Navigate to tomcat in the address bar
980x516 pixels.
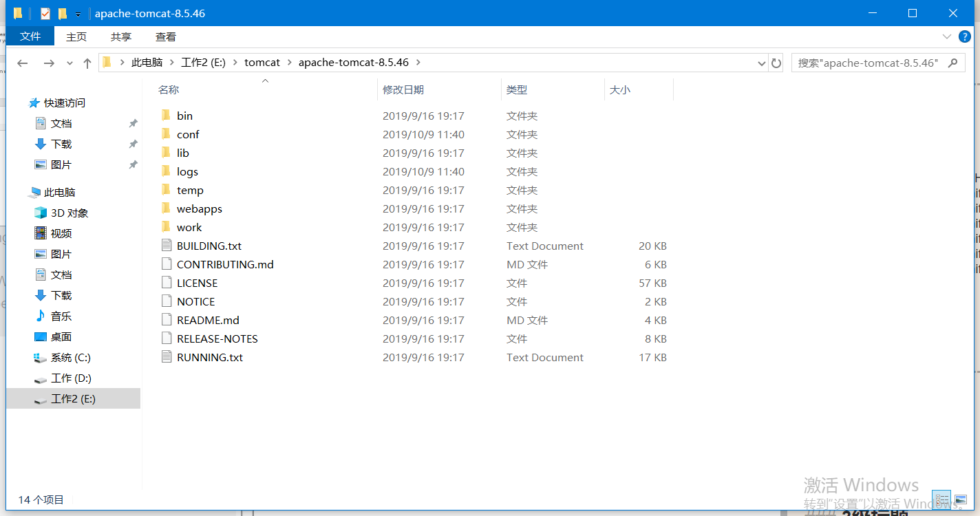pyautogui.click(x=262, y=63)
